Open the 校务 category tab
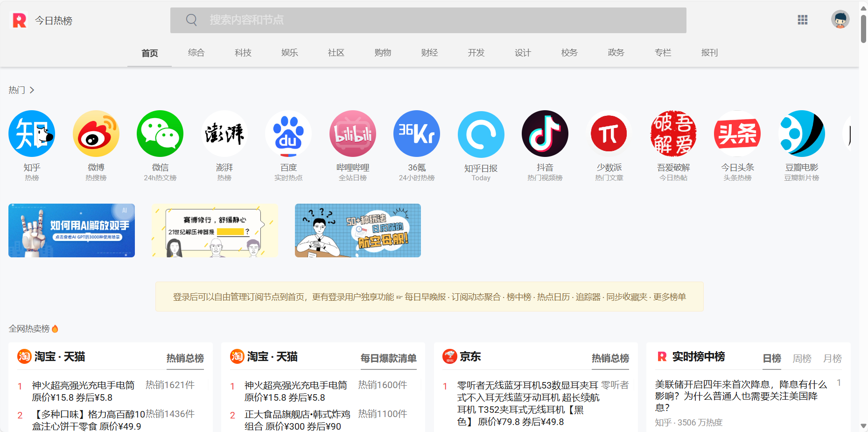The width and height of the screenshot is (868, 432). point(570,53)
